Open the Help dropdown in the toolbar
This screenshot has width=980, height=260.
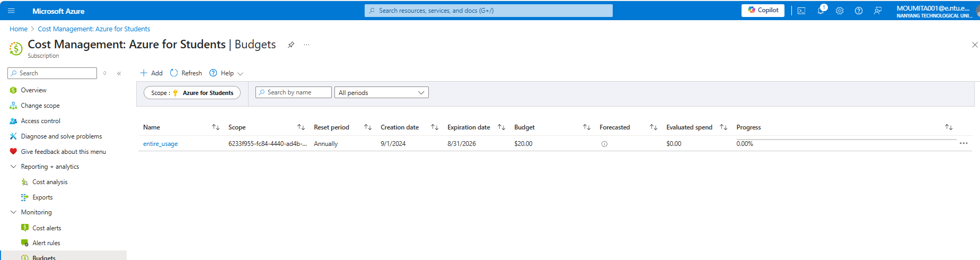(x=226, y=73)
